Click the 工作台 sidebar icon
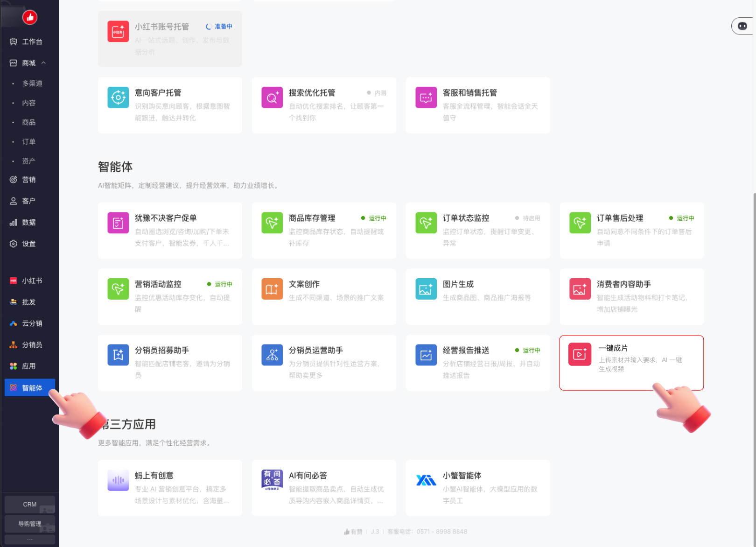Image resolution: width=756 pixels, height=547 pixels. (14, 42)
